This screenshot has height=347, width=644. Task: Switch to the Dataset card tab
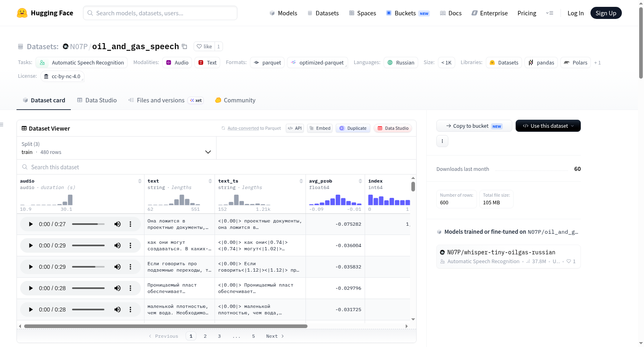point(44,100)
